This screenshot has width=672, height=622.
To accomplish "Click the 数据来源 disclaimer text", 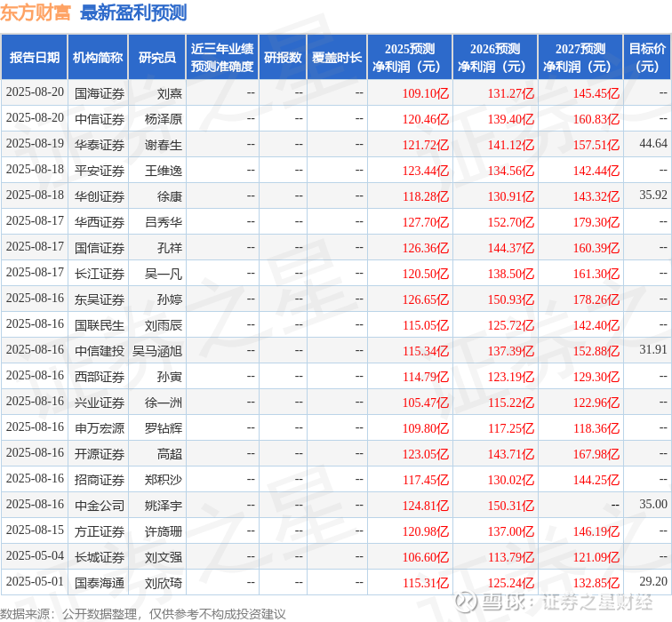I will 143,614.
